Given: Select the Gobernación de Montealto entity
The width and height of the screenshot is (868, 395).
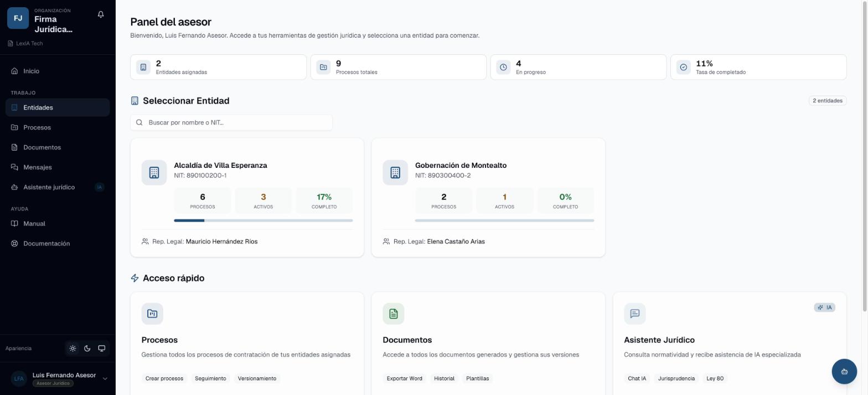Looking at the screenshot, I should click(x=488, y=198).
